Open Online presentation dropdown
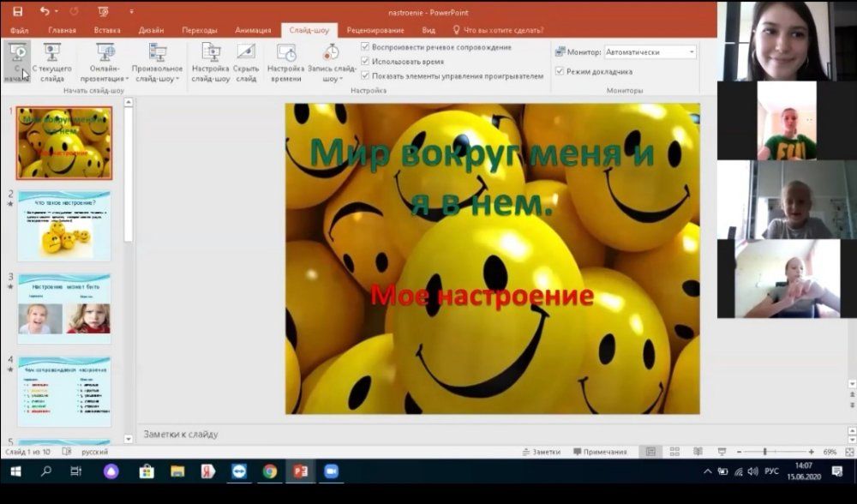Image resolution: width=857 pixels, height=504 pixels. (105, 63)
